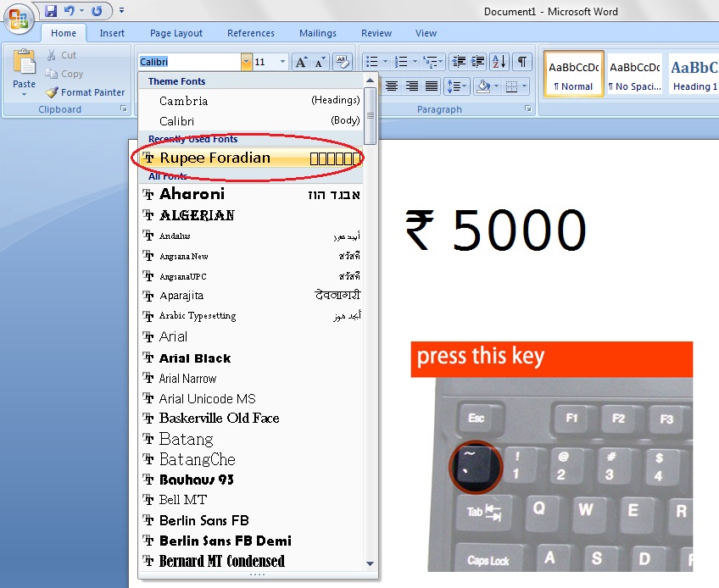Image resolution: width=719 pixels, height=588 pixels.
Task: Select Bauhaus 93 font
Action: [x=251, y=480]
